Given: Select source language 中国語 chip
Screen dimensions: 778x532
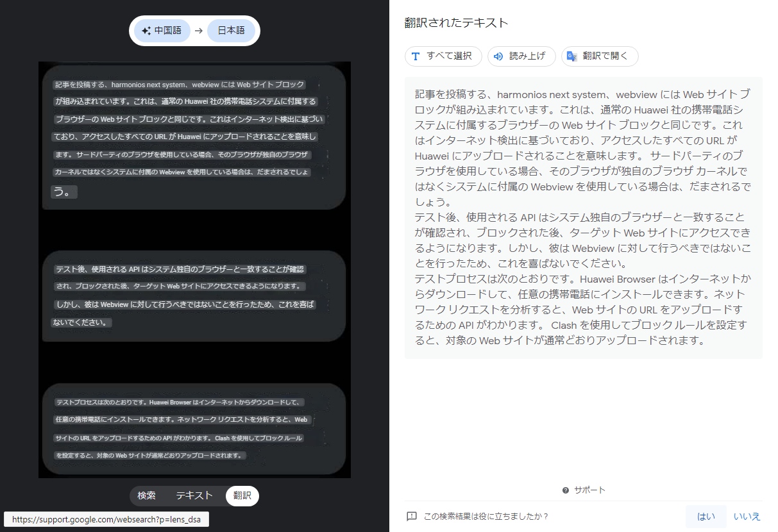Looking at the screenshot, I should [x=162, y=31].
